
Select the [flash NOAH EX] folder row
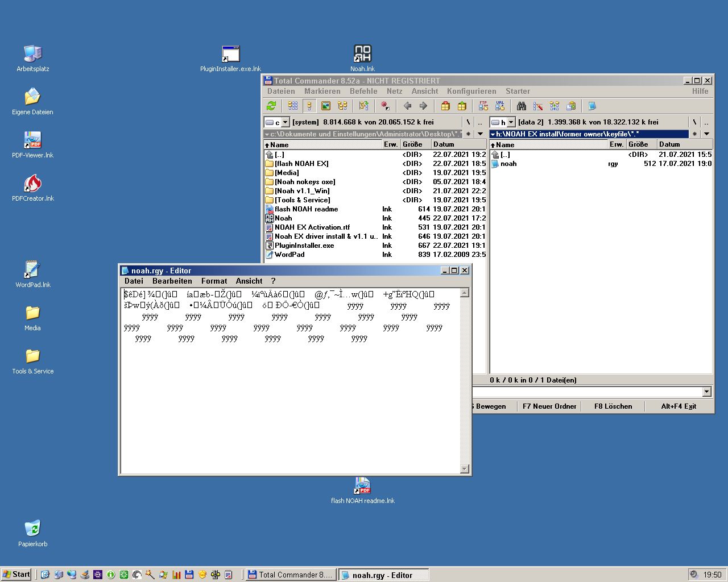click(375, 164)
